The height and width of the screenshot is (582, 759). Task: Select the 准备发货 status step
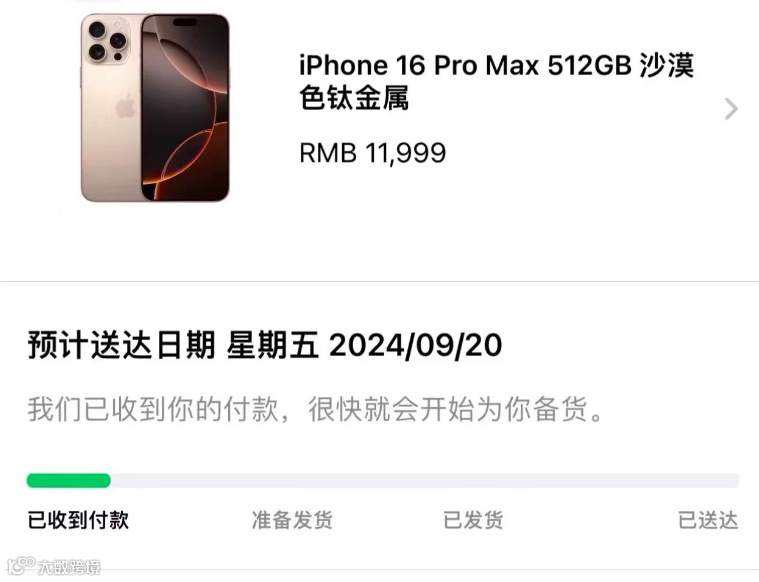(x=292, y=520)
